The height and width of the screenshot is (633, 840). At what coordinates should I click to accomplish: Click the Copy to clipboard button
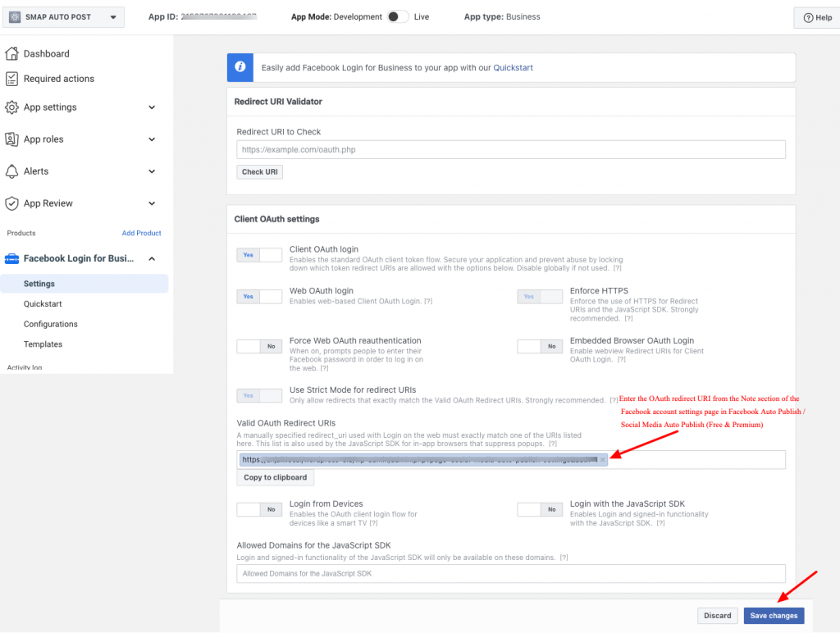coord(275,477)
